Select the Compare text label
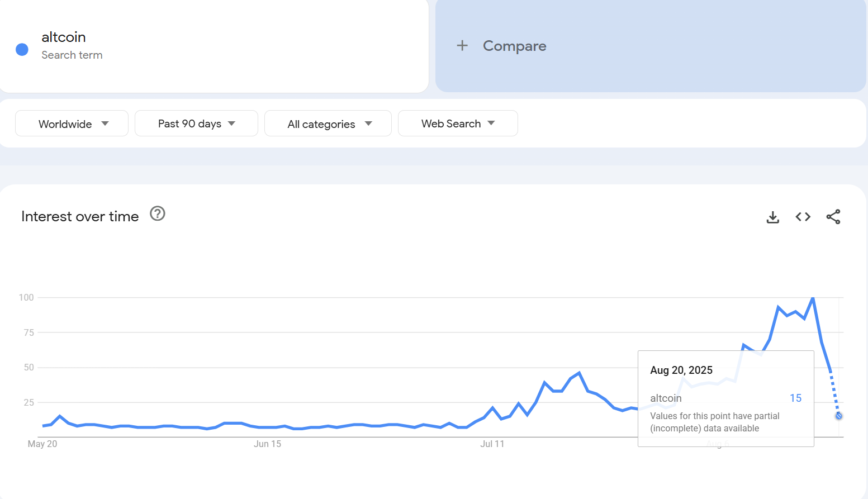This screenshot has height=499, width=868. coord(514,46)
